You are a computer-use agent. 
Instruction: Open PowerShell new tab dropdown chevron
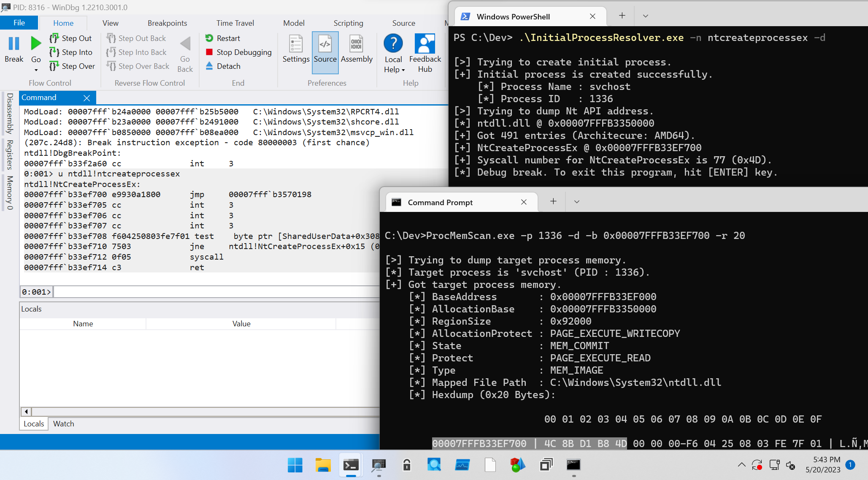click(645, 16)
